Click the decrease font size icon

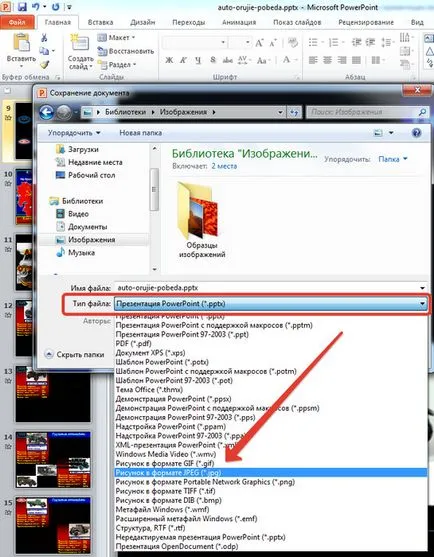273,43
